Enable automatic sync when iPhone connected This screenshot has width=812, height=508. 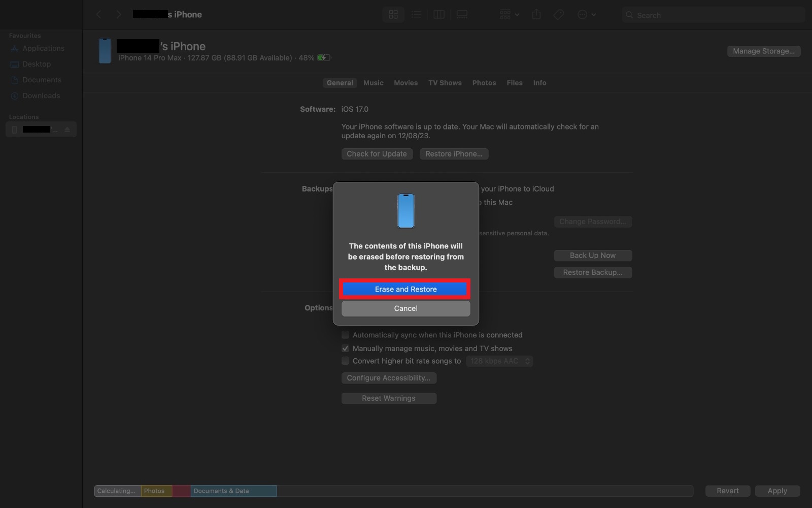(x=346, y=335)
